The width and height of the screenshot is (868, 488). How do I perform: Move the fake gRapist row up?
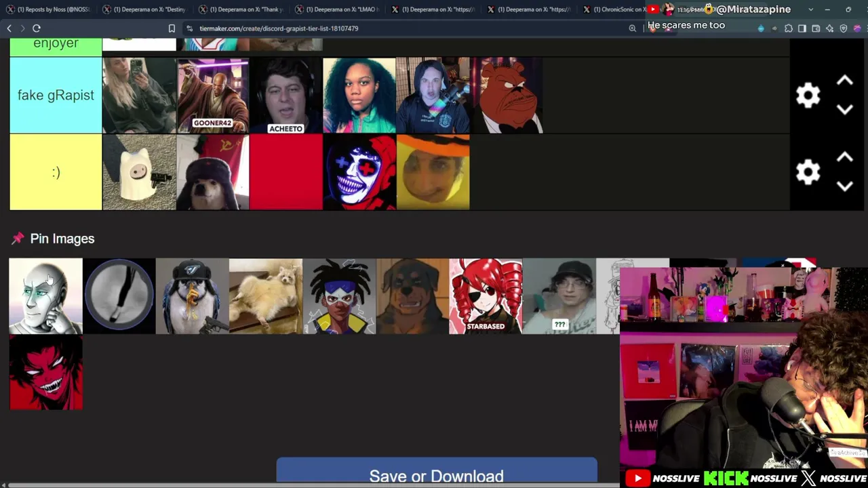844,81
